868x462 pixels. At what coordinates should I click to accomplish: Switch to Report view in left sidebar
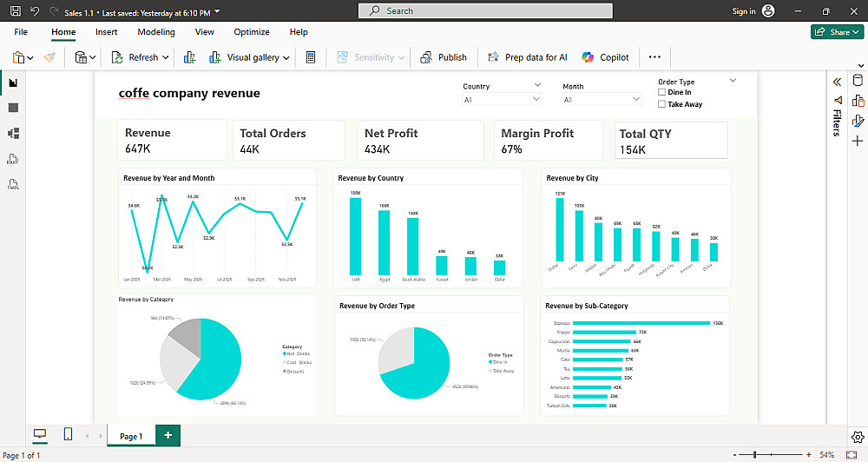(x=13, y=83)
